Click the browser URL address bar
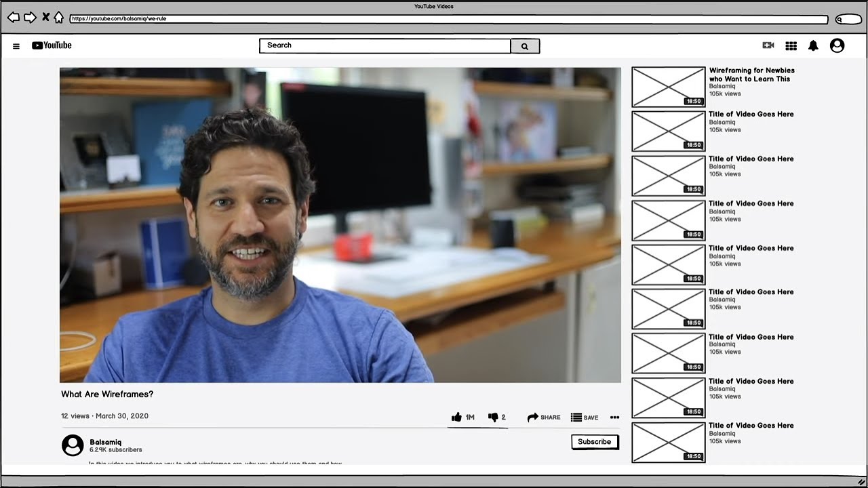868x488 pixels. coord(448,19)
